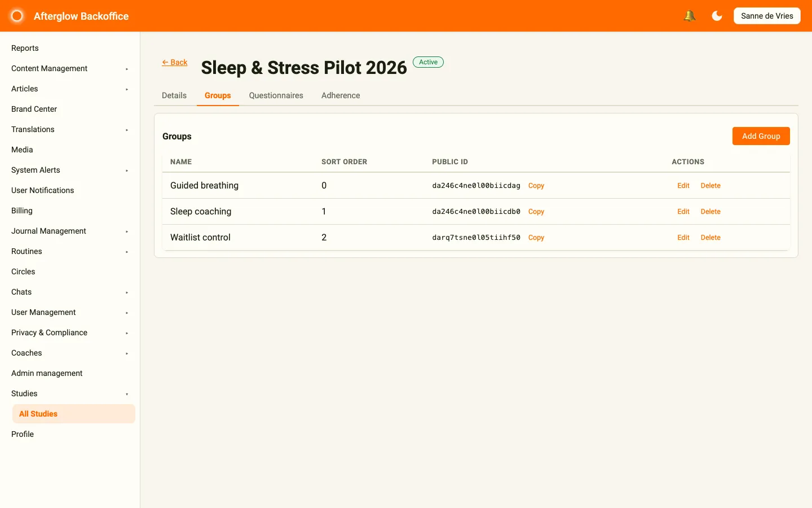
Task: Copy public ID of Guided breathing
Action: 536,186
